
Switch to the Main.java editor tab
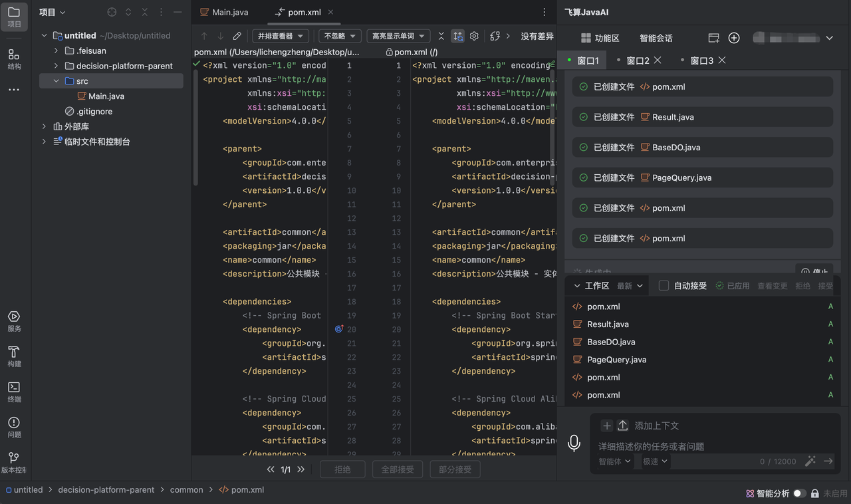(x=225, y=12)
